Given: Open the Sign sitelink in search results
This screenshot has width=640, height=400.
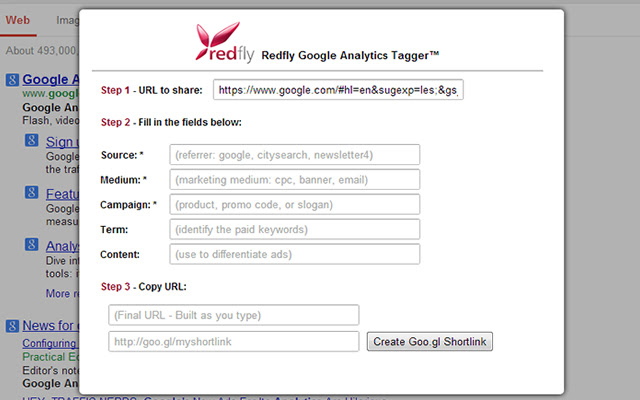Looking at the screenshot, I should [x=62, y=142].
